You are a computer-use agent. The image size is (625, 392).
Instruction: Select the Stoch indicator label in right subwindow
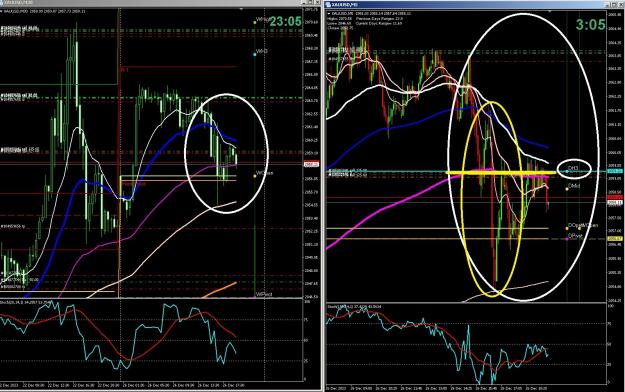coord(354,306)
